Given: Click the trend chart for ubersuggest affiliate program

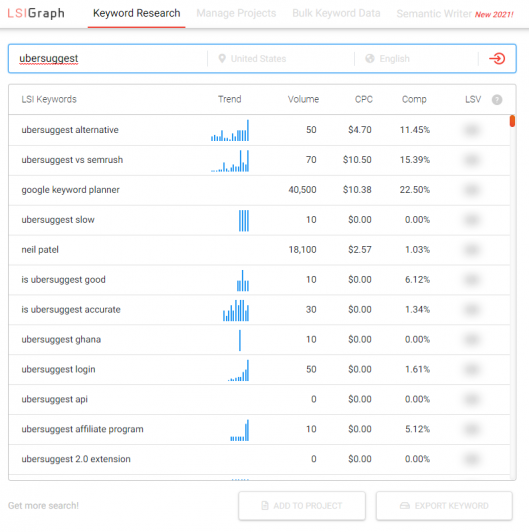Looking at the screenshot, I should [240, 430].
